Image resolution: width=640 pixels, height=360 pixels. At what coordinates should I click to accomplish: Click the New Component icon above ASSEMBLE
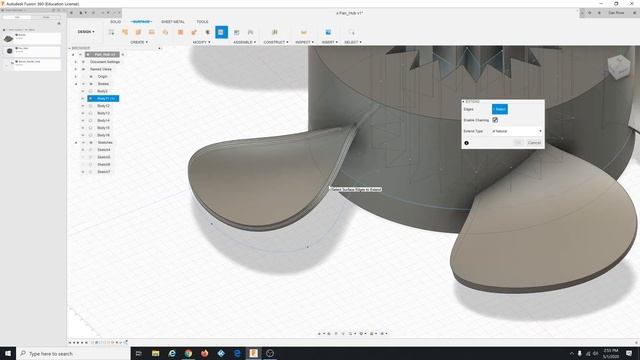236,32
